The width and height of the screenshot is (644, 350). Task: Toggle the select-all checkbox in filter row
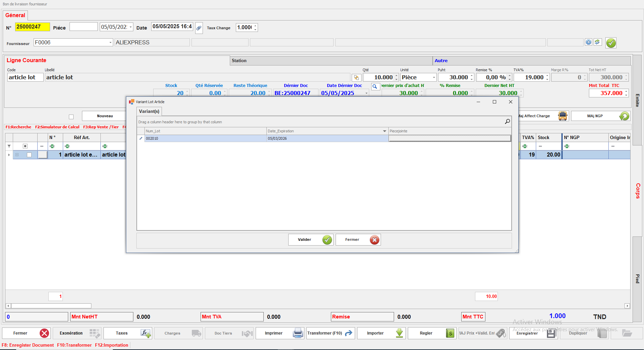pos(25,146)
